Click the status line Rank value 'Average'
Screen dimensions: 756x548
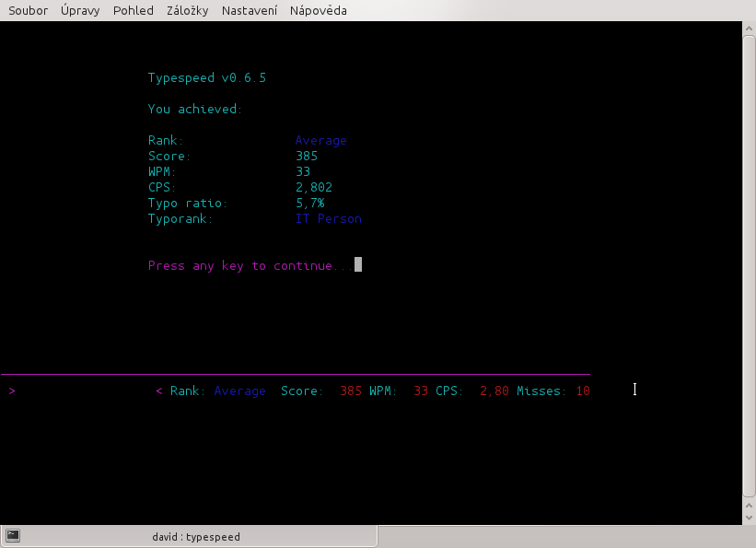point(239,391)
